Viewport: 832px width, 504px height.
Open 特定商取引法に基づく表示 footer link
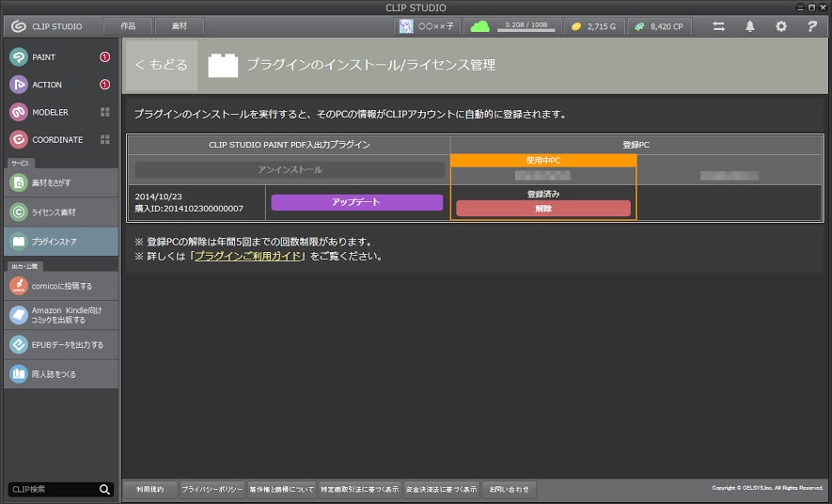click(x=360, y=489)
